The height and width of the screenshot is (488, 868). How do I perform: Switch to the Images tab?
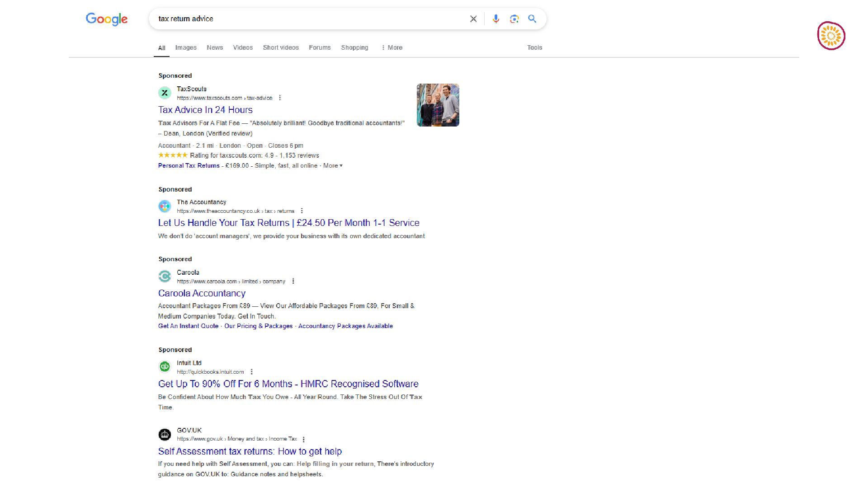[186, 47]
